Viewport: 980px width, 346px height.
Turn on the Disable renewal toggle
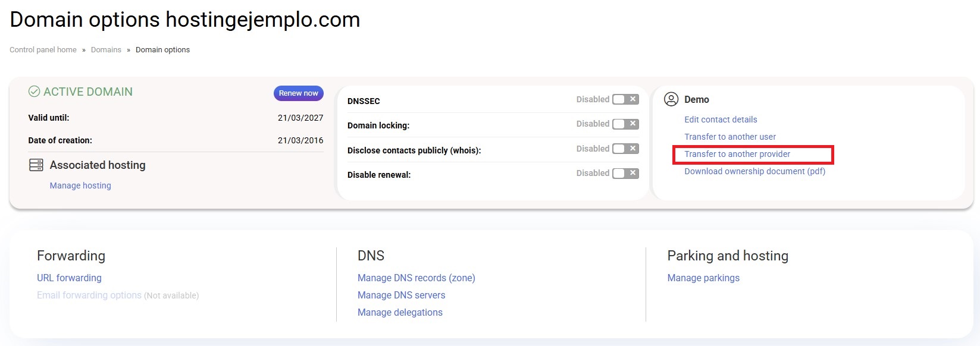point(625,173)
